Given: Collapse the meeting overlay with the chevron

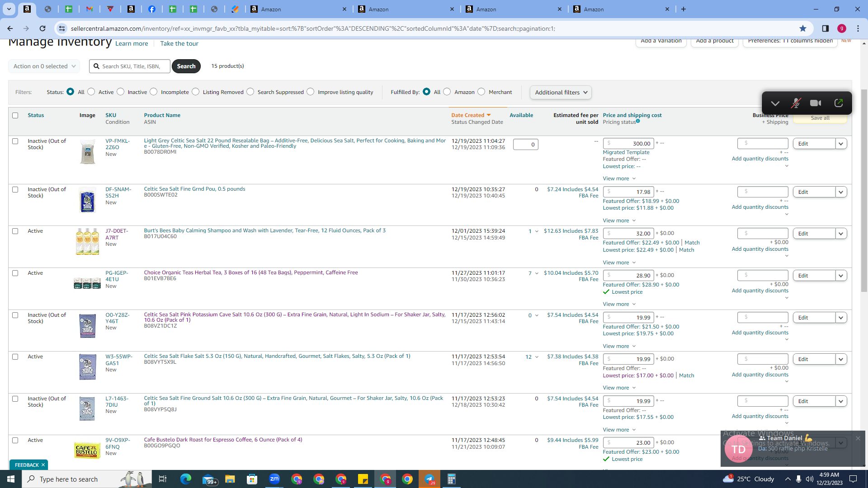Looking at the screenshot, I should tap(775, 103).
